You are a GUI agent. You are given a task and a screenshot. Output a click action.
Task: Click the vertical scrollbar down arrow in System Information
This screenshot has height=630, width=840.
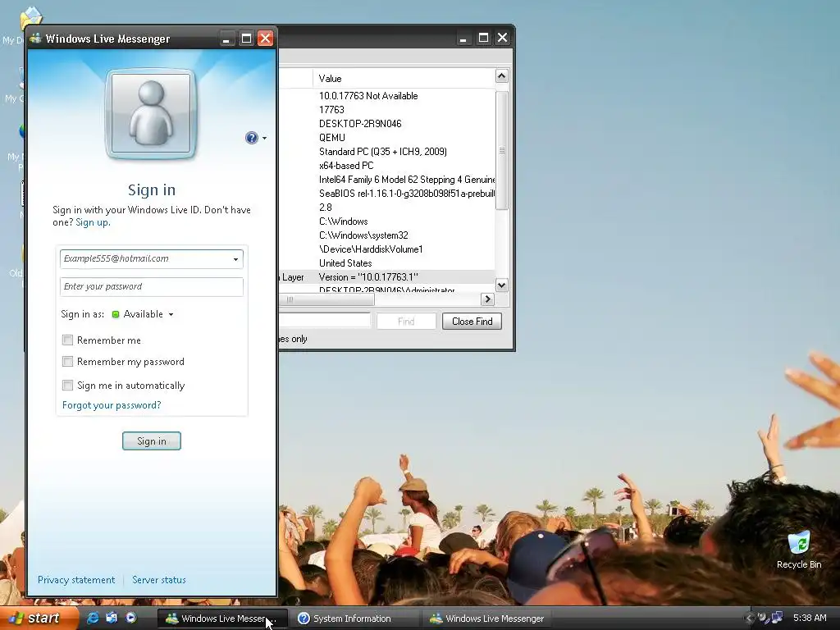pos(501,285)
